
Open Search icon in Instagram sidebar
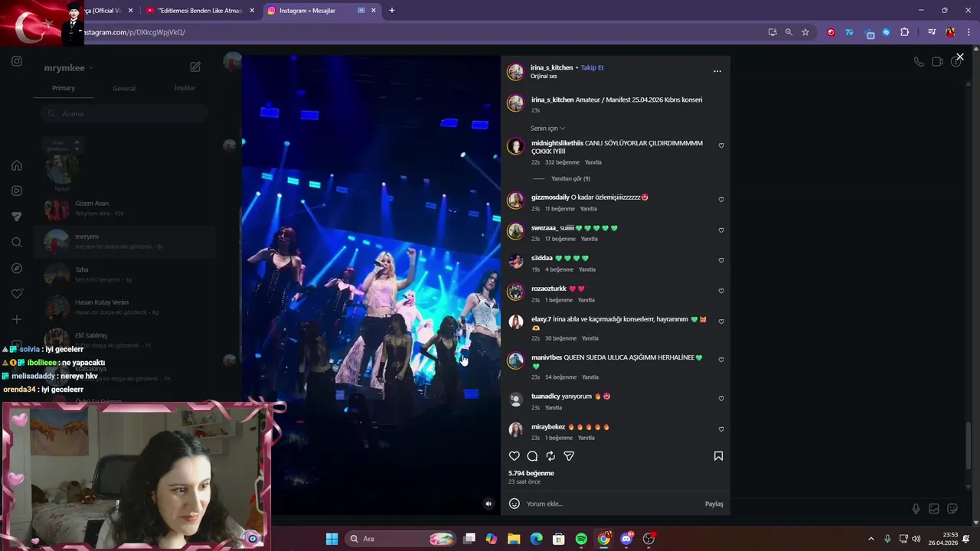17,243
